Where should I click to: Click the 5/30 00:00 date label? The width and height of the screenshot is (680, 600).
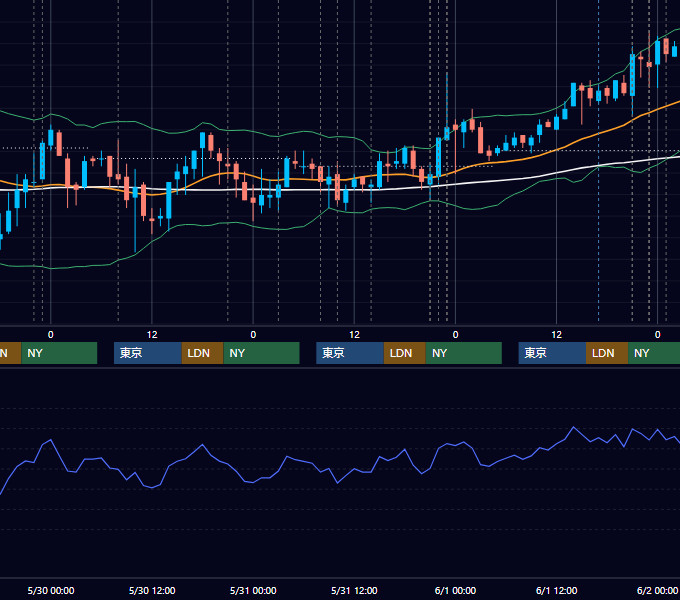51,590
